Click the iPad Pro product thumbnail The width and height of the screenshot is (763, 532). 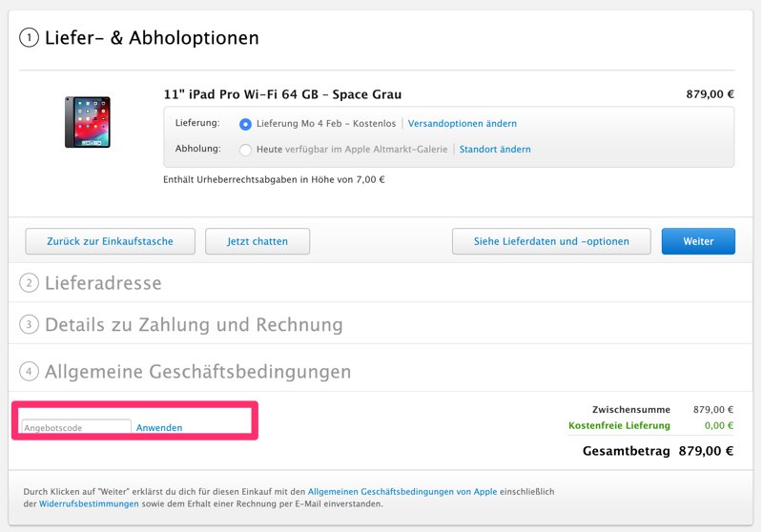[88, 122]
